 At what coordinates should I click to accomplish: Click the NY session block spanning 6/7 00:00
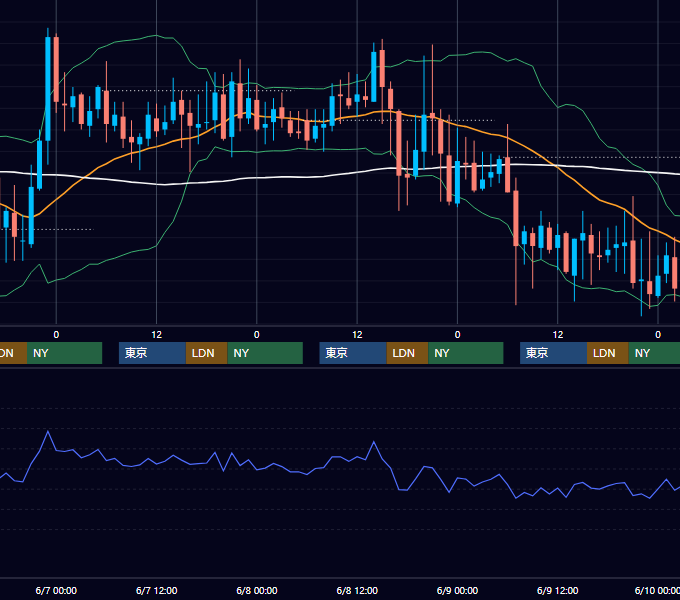(x=64, y=353)
